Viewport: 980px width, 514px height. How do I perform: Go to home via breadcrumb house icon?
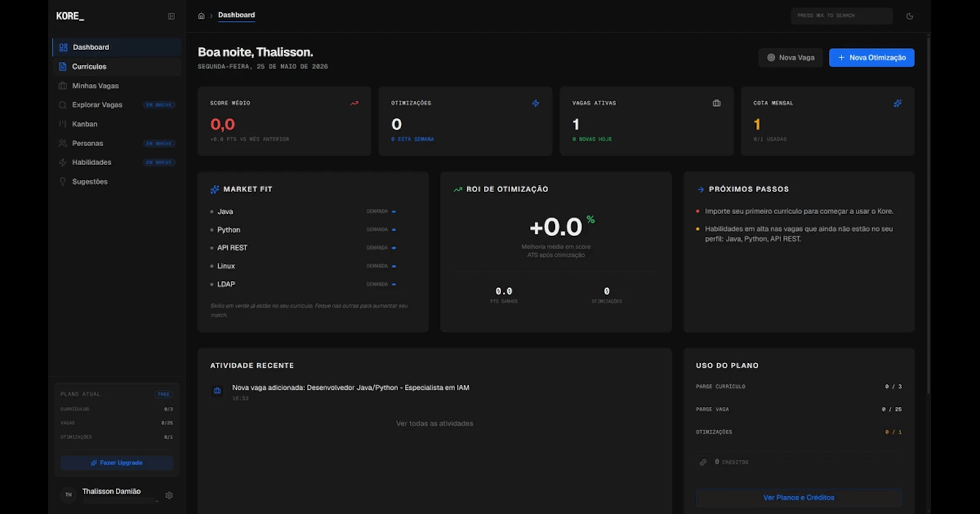coord(201,16)
